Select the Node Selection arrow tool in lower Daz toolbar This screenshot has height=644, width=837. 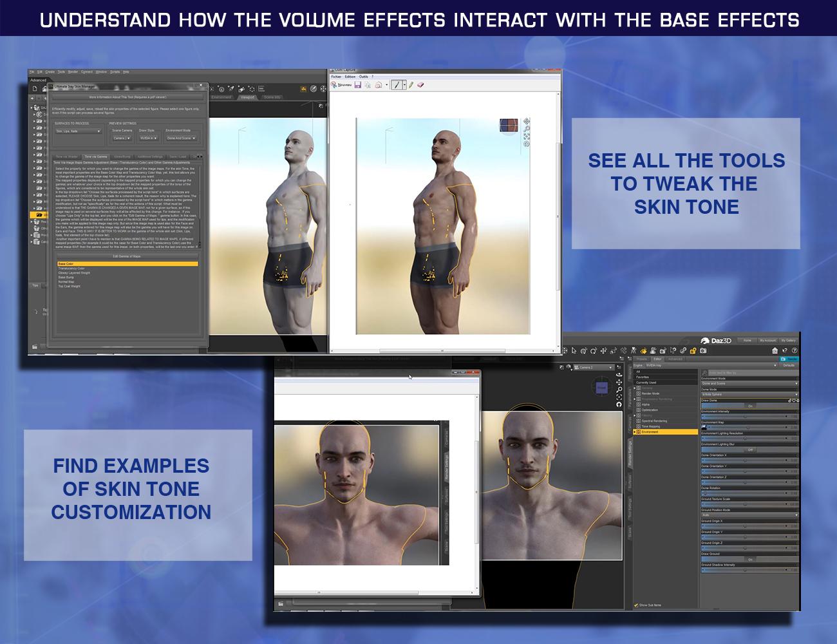click(x=574, y=351)
